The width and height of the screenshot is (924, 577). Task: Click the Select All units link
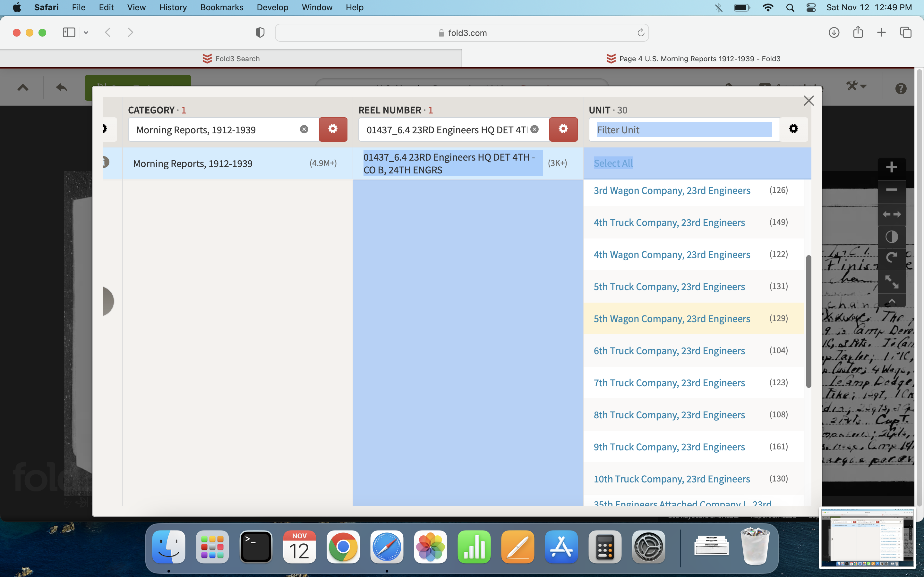[x=613, y=163]
